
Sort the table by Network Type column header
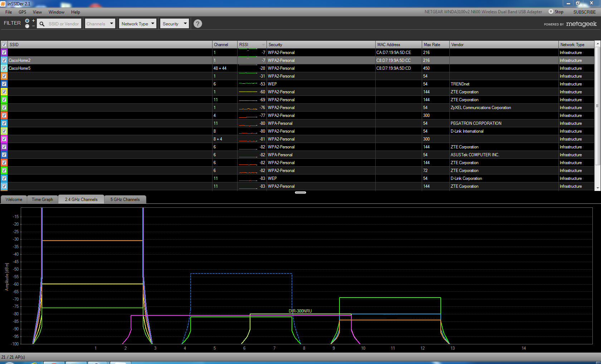coord(576,45)
